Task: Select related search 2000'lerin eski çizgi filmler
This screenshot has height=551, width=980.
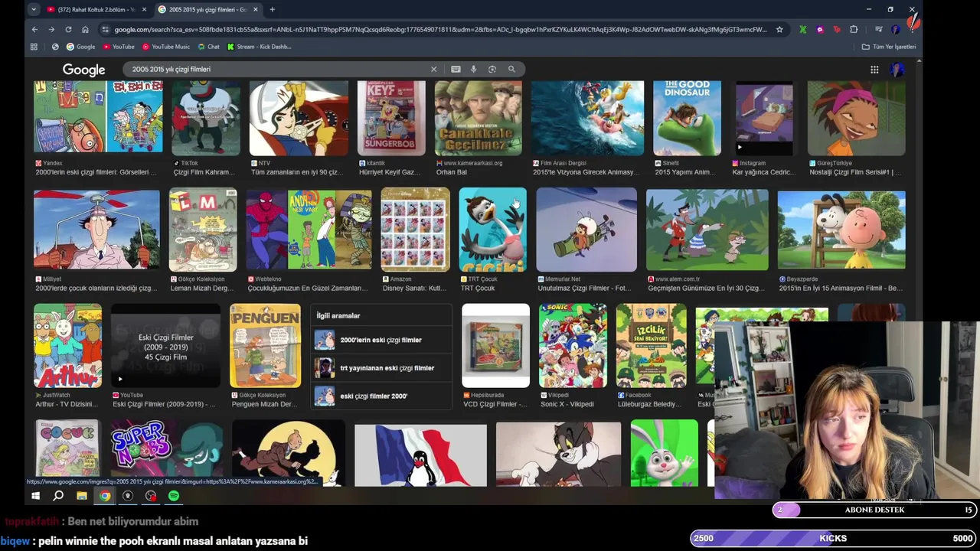Action: click(381, 340)
